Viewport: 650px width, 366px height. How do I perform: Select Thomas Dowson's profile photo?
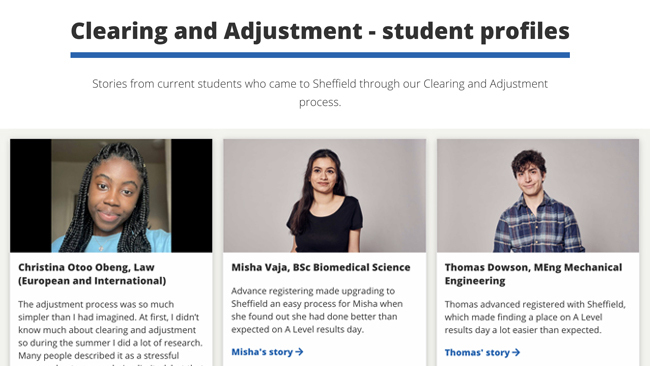pyautogui.click(x=538, y=196)
